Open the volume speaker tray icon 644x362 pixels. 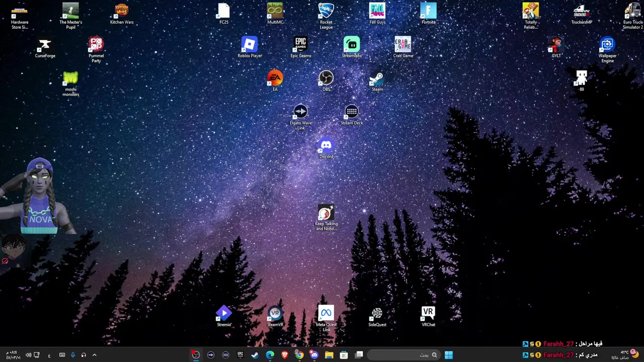[x=28, y=355]
